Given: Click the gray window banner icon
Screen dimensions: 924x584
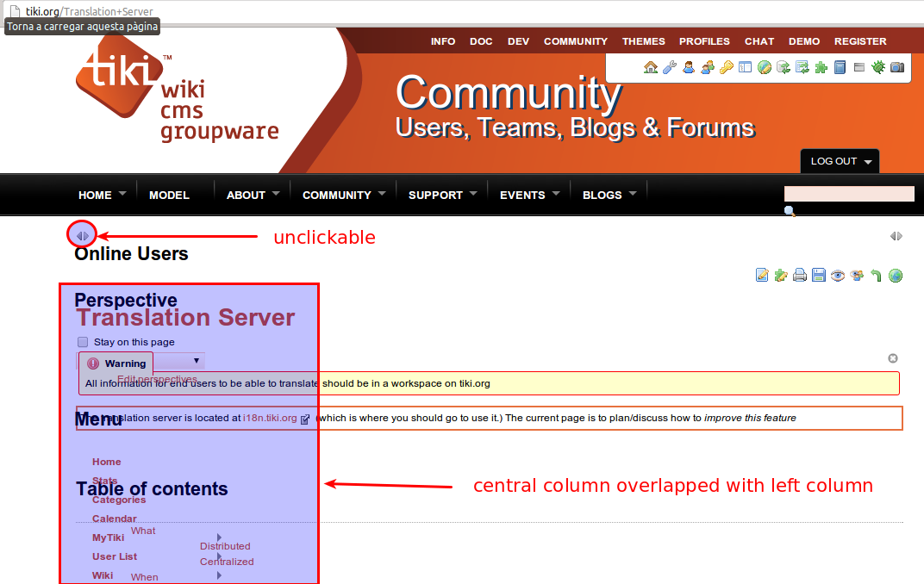Looking at the screenshot, I should pos(859,68).
